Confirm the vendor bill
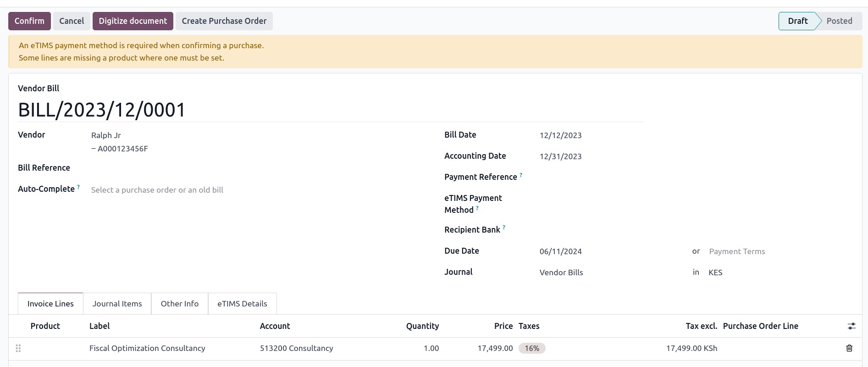 point(29,21)
